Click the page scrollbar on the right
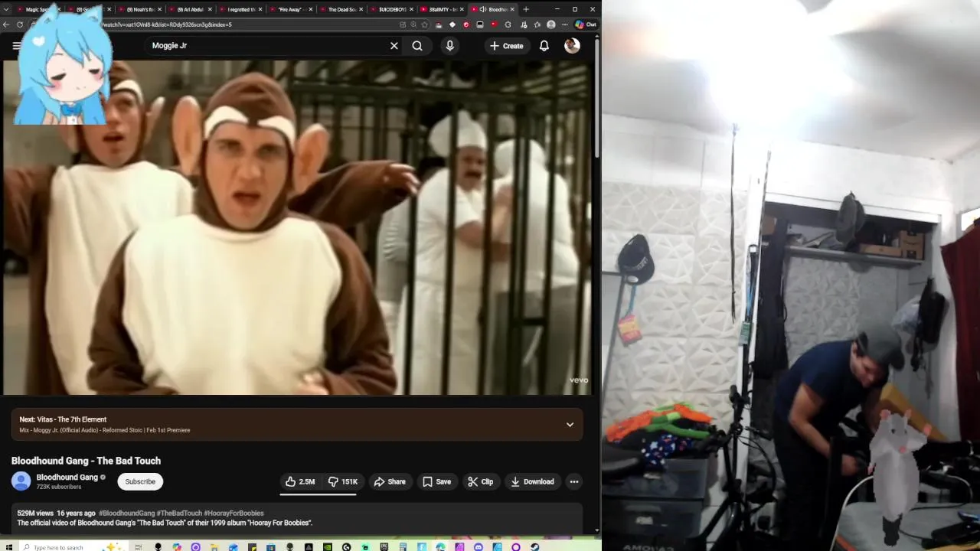Viewport: 980px width, 551px height. click(596, 99)
